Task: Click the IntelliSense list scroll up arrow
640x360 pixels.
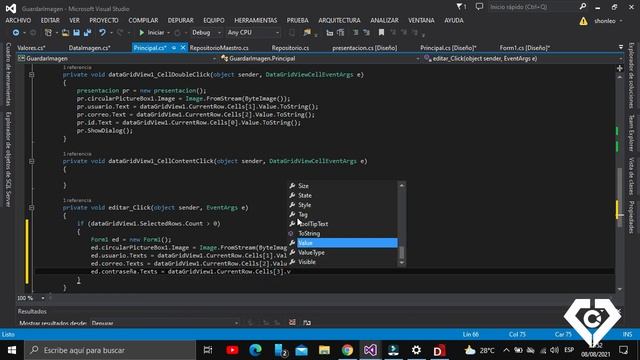Action: pos(402,185)
